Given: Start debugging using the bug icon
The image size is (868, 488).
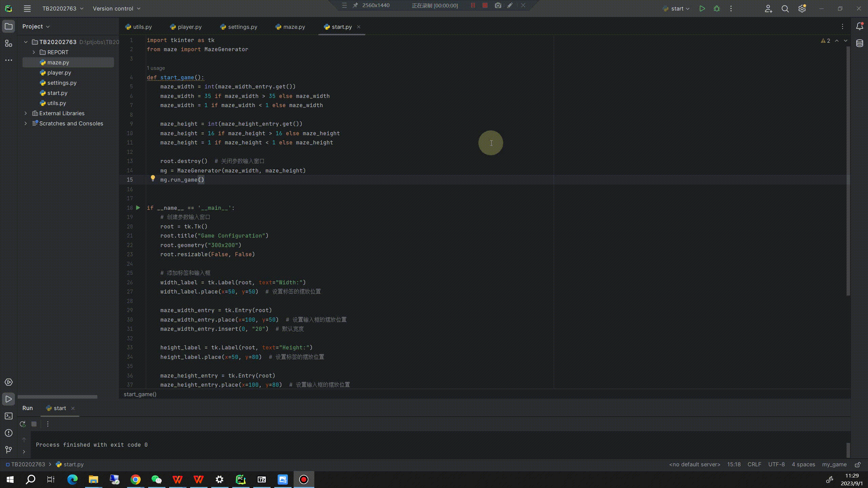Looking at the screenshot, I should pos(717,8).
